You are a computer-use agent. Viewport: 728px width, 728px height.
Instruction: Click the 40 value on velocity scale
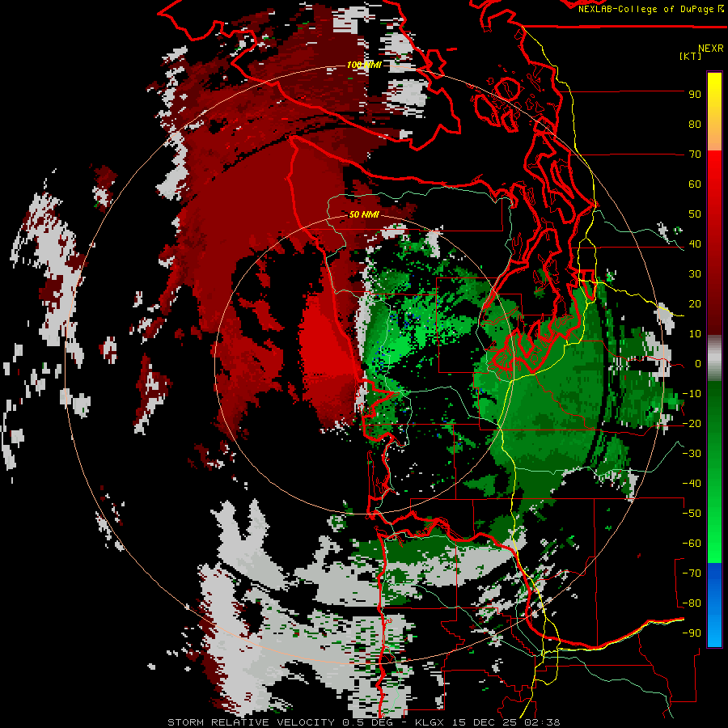695,244
